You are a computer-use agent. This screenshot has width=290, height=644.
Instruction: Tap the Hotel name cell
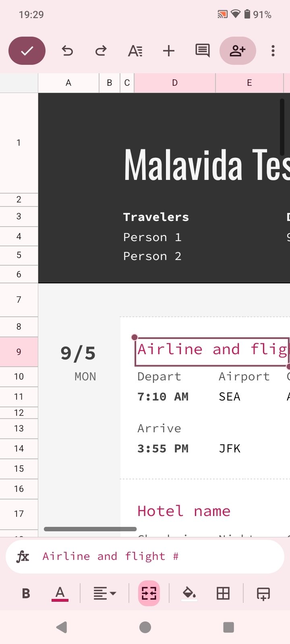point(184,511)
